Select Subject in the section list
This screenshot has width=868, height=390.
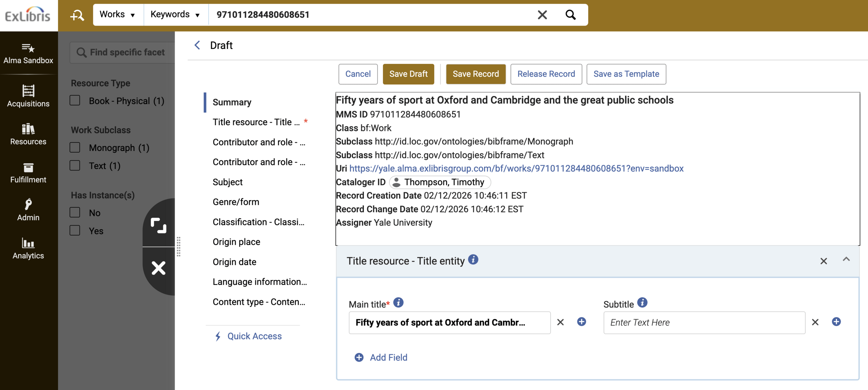(227, 182)
